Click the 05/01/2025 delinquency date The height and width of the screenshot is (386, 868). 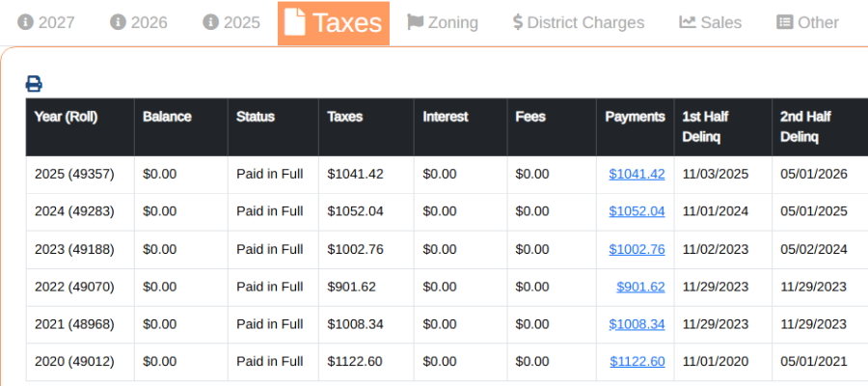[814, 211]
